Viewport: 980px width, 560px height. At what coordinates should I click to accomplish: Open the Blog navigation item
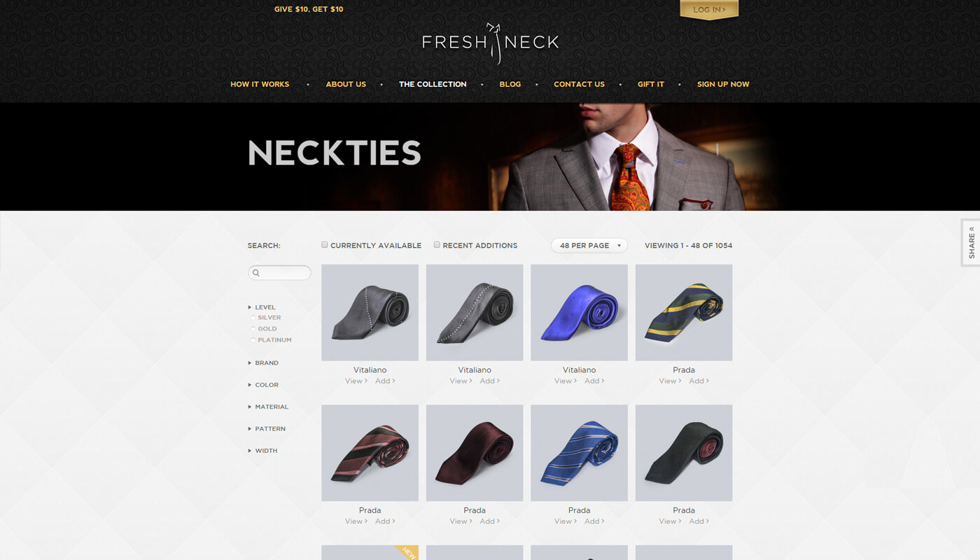(510, 84)
